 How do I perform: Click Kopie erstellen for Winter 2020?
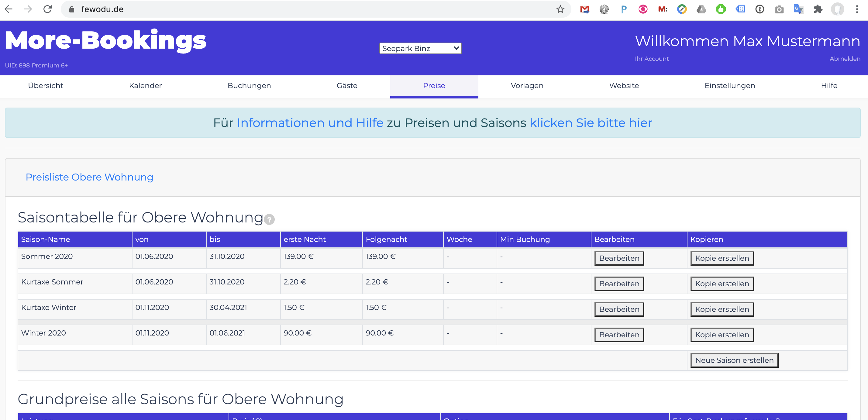pos(722,335)
